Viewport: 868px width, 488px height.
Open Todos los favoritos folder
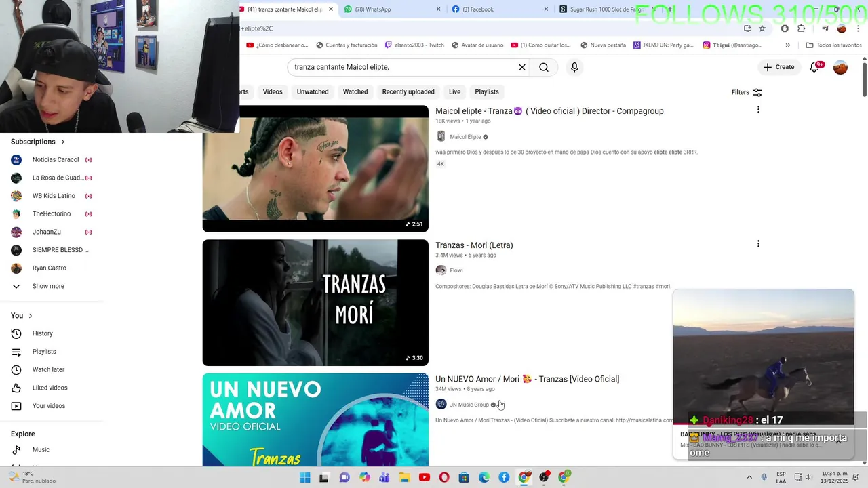pos(833,45)
